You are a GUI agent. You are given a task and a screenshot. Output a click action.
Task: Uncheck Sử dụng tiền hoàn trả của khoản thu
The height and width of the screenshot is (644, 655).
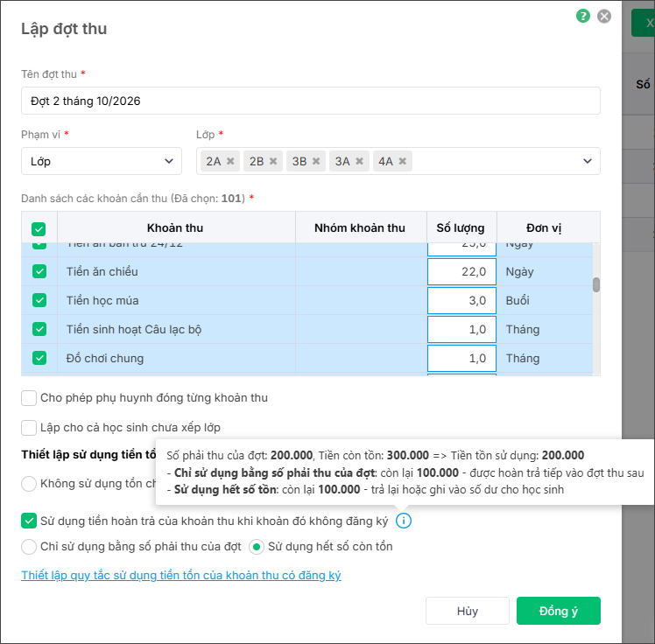click(x=29, y=521)
